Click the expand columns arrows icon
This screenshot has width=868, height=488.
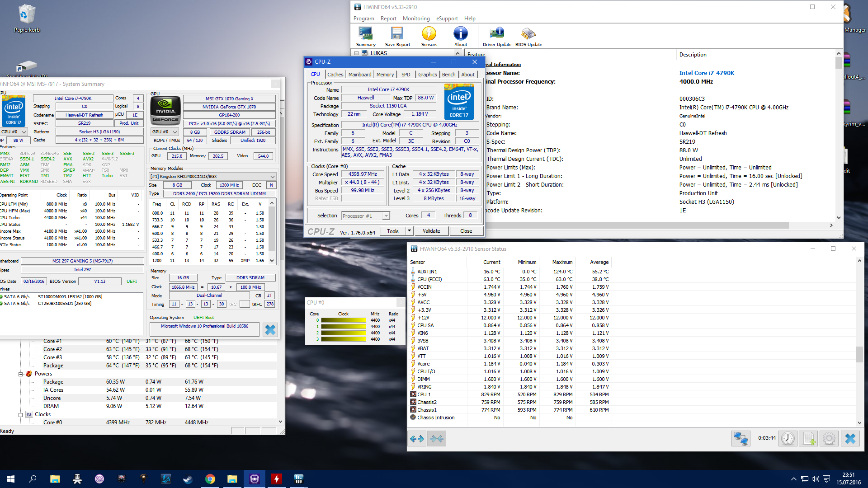tap(416, 438)
